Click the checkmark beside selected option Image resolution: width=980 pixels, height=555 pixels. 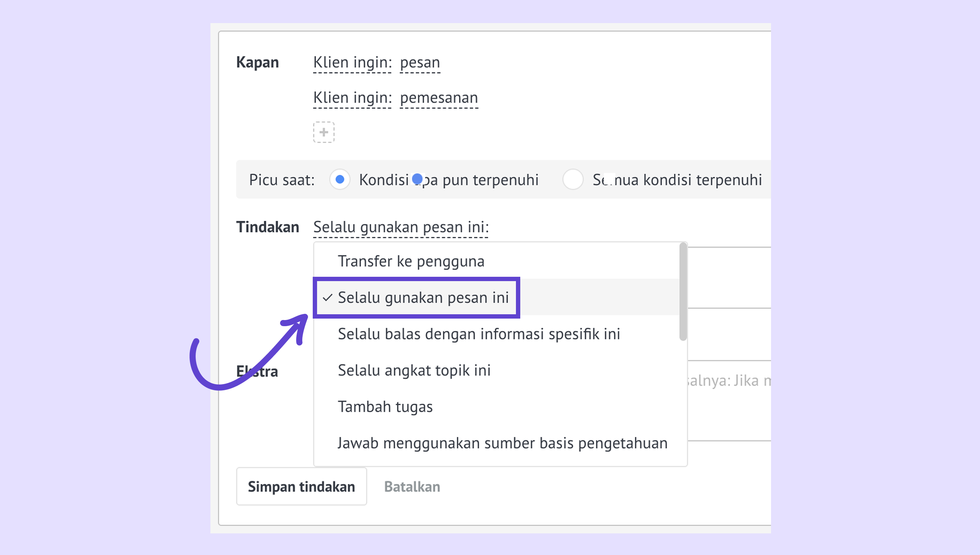327,298
